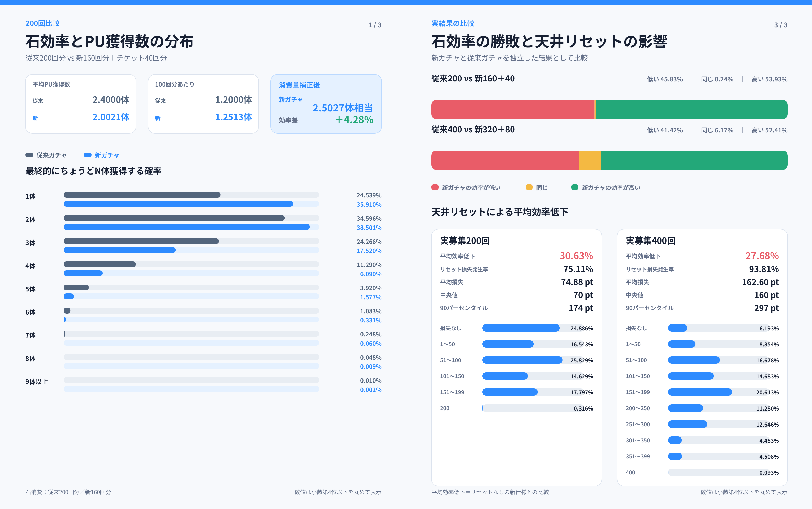
Task: Click the value 2.4000体
Action: (111, 100)
